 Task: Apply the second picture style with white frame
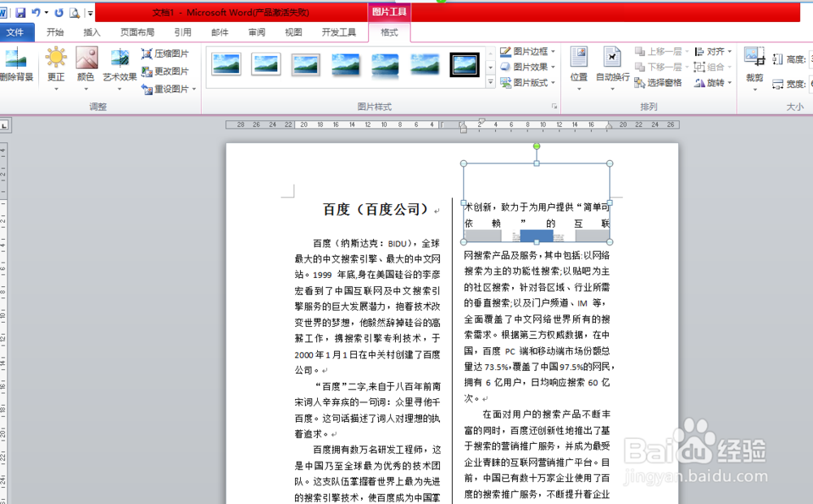266,65
